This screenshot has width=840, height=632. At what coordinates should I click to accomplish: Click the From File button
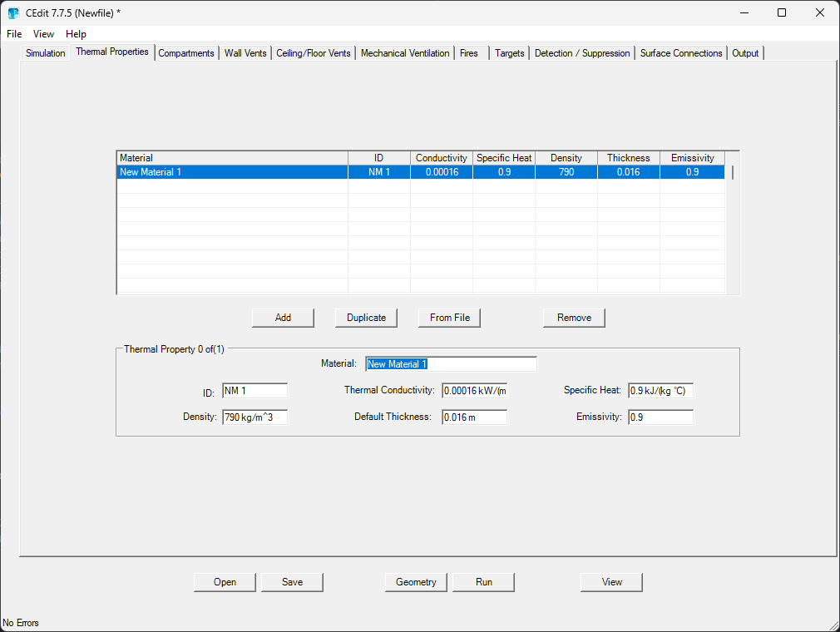click(449, 318)
